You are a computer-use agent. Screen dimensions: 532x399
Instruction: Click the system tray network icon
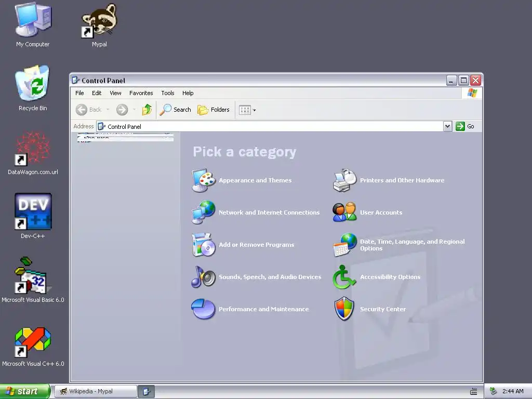point(494,391)
